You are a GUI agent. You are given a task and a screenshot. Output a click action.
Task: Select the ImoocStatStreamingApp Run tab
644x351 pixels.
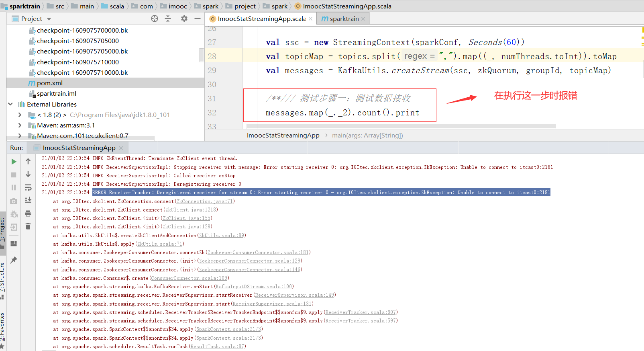[79, 148]
